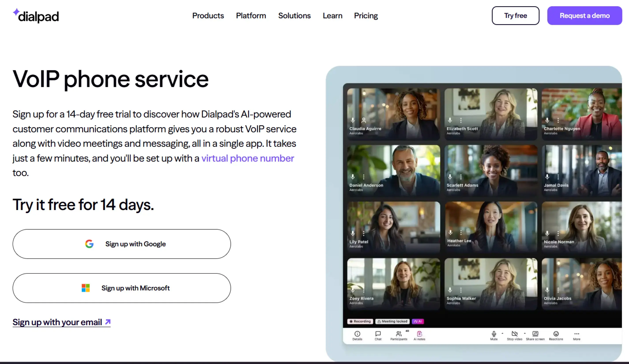Open Lily Patel's three-dot menu
This screenshot has height=364, width=629.
coord(364,233)
